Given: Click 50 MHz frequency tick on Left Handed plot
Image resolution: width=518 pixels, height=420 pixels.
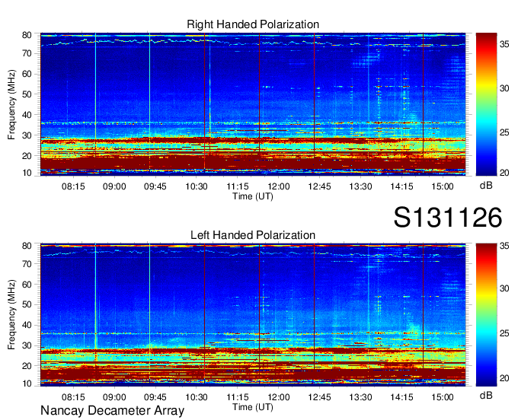Looking at the screenshot, I should (27, 304).
